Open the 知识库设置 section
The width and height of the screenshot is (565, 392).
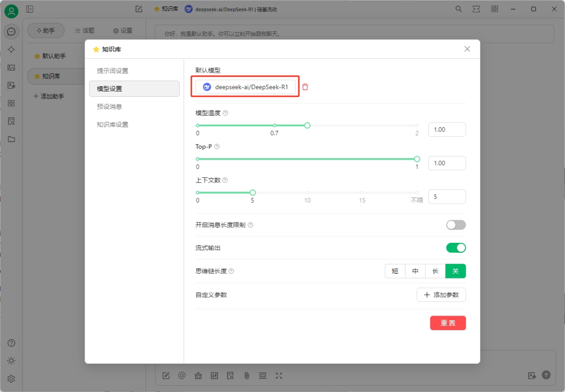(x=134, y=125)
